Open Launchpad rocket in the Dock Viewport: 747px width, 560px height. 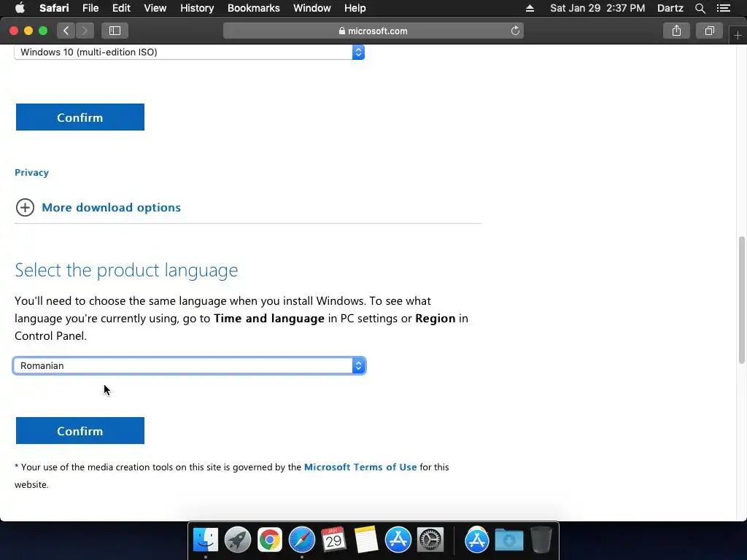237,540
